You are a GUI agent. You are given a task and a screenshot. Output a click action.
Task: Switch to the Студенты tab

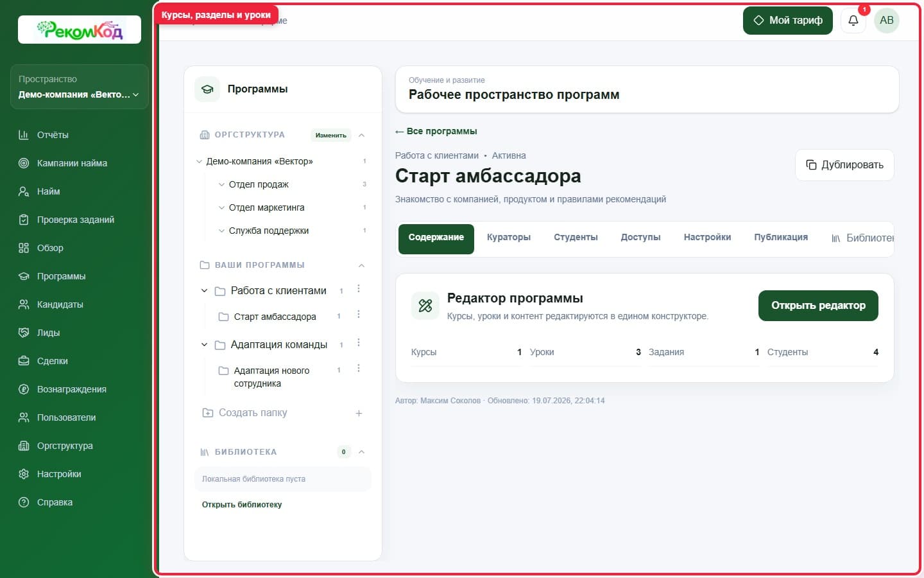(x=576, y=238)
